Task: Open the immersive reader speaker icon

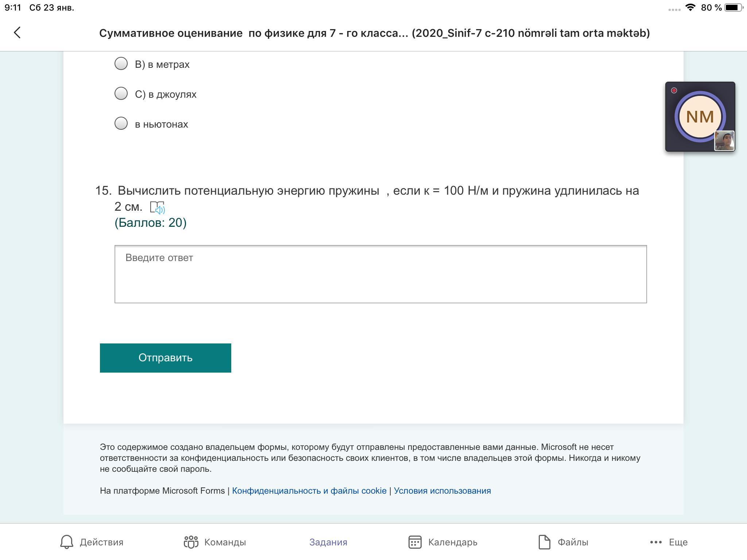Action: pos(158,208)
